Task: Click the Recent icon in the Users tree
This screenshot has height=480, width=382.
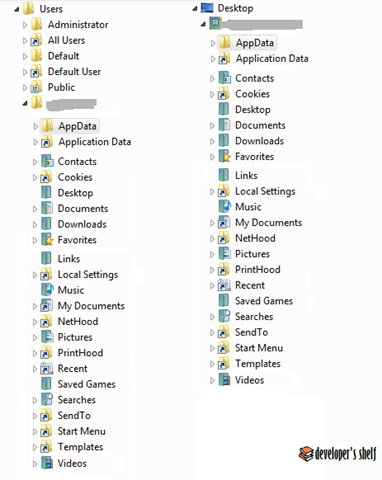Action: pos(47,368)
